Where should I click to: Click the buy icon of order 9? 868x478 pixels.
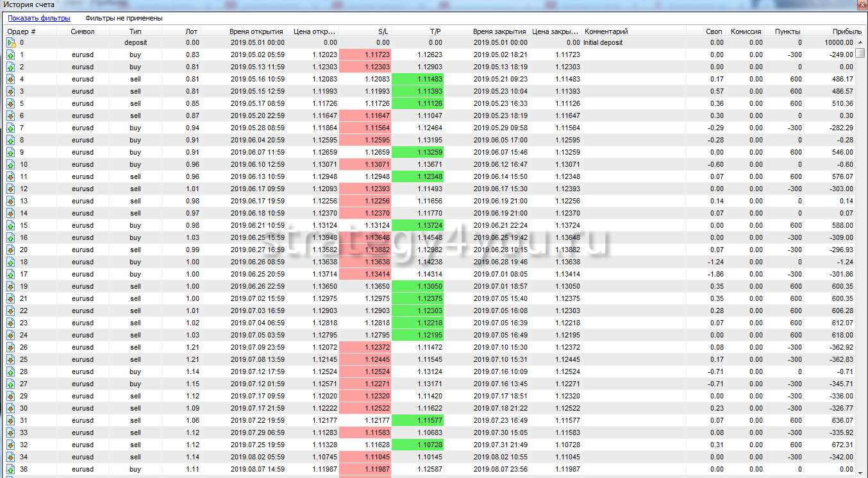pos(11,153)
